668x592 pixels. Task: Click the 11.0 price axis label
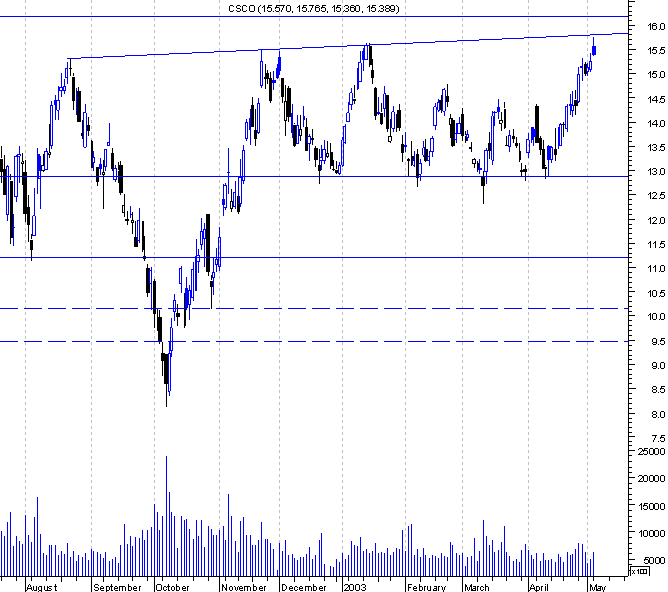tap(656, 269)
